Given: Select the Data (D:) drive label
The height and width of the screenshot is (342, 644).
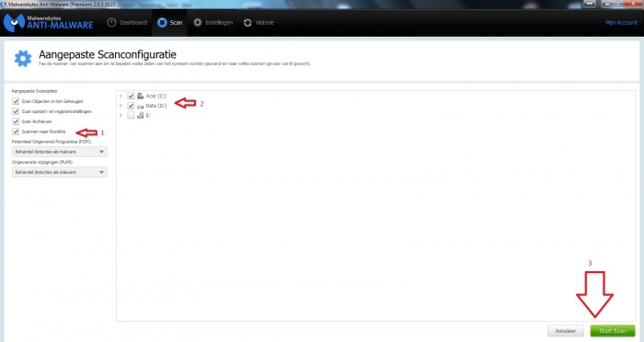Looking at the screenshot, I should tap(156, 106).
